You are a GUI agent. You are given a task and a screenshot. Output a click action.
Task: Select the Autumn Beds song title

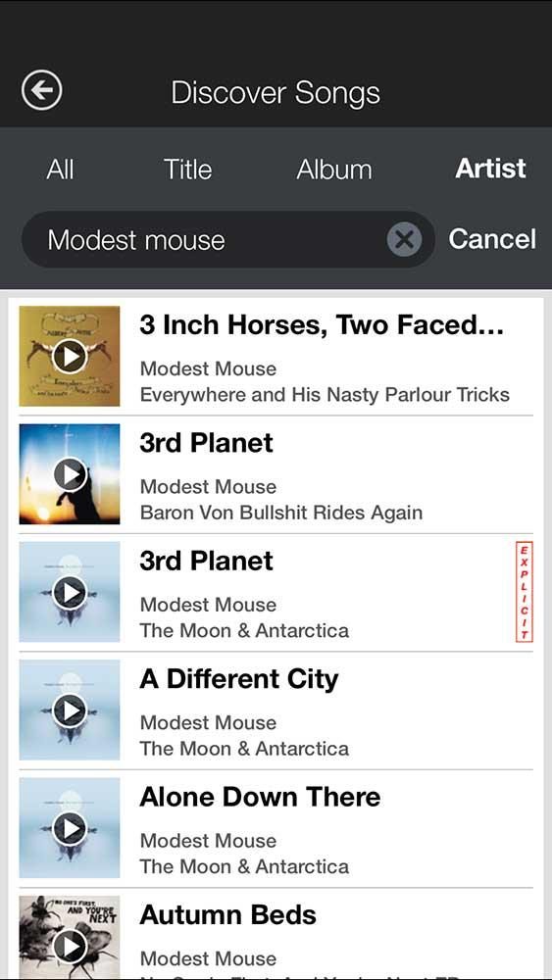228,915
